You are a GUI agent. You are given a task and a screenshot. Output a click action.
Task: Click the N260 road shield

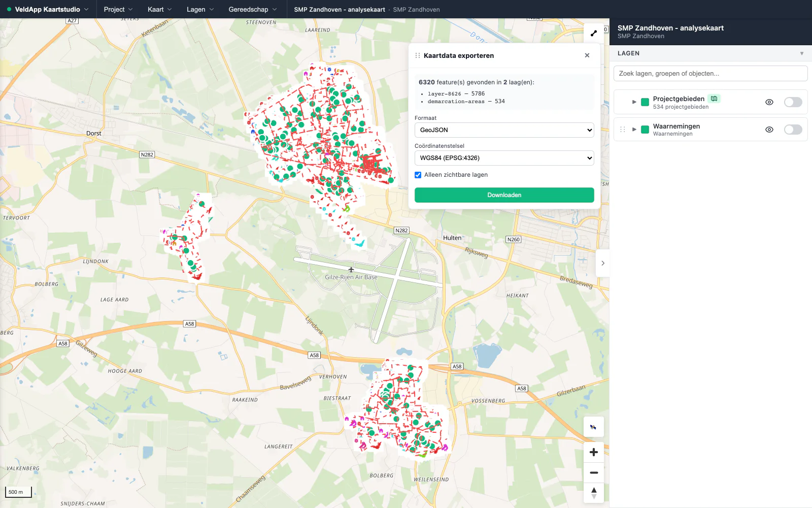point(514,239)
